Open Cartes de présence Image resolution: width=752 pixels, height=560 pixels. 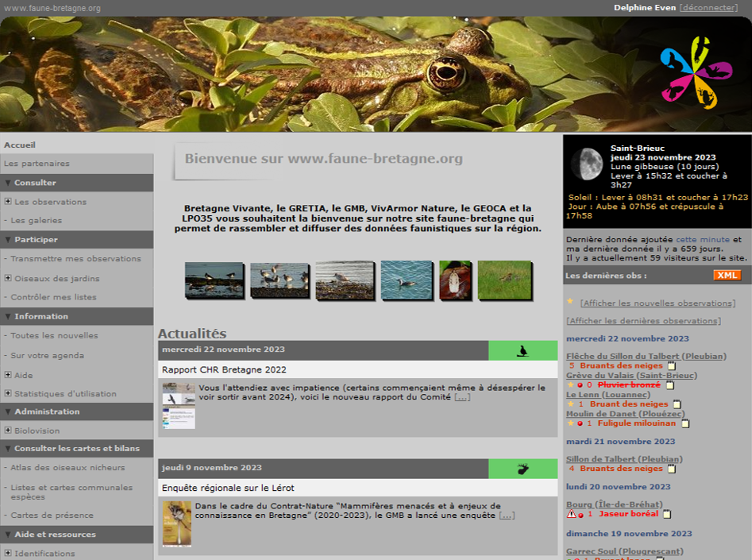52,516
